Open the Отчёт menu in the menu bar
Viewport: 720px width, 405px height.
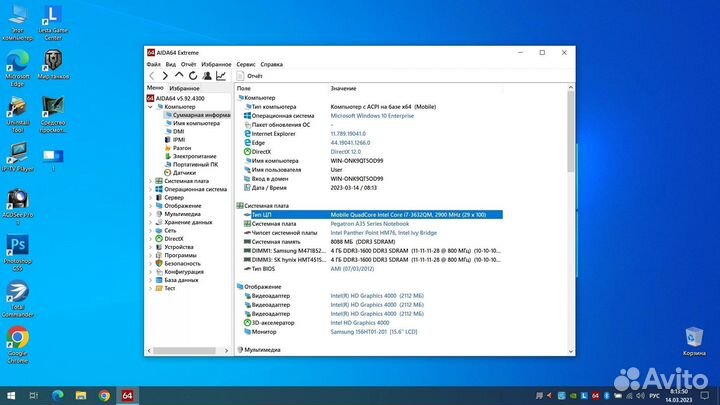(188, 64)
